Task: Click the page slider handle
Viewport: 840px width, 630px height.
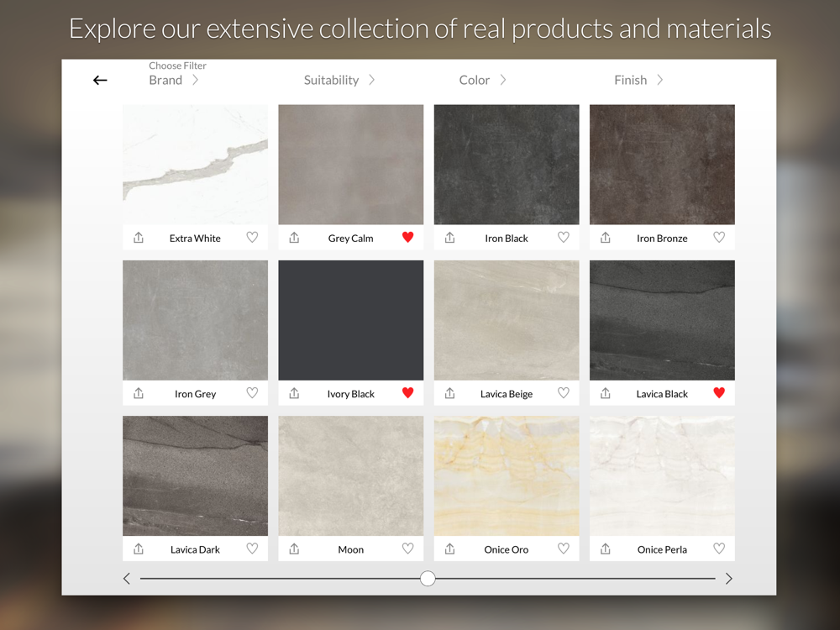Action: pos(428,579)
